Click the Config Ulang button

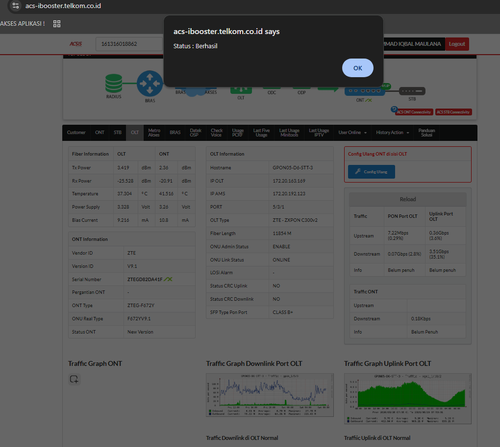tap(371, 172)
